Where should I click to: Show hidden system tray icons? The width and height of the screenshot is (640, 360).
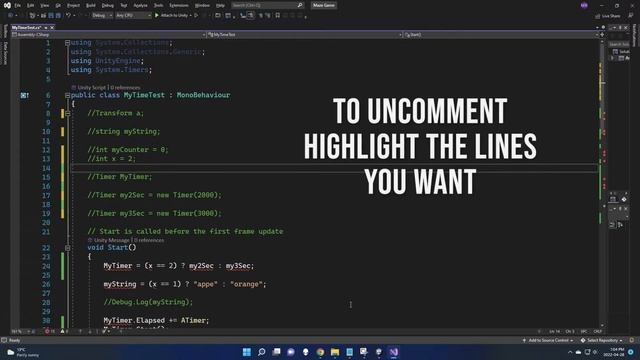point(570,352)
